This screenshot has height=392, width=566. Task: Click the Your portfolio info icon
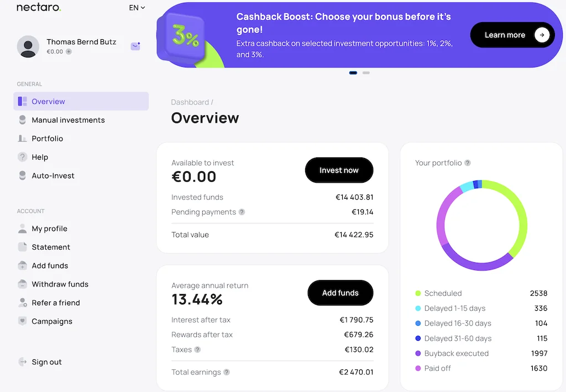(468, 163)
